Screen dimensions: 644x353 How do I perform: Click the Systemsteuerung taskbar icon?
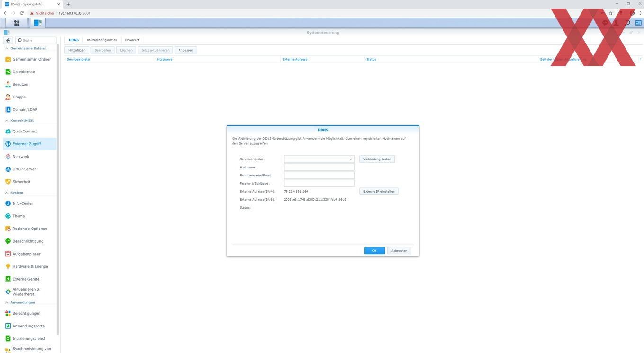point(38,23)
